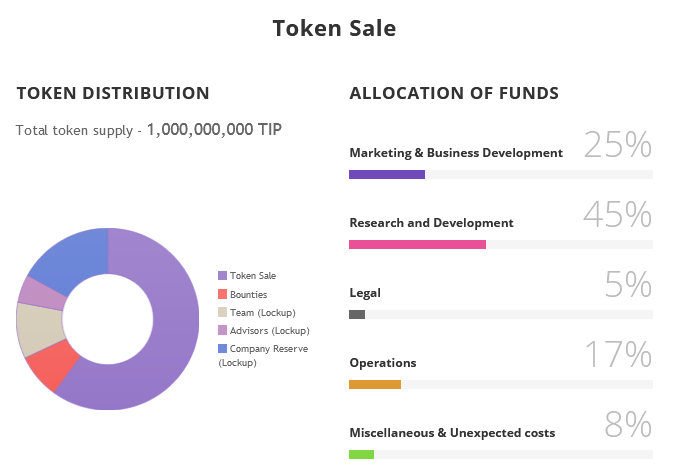
Task: Select the Token Sale legend label
Action: (253, 275)
